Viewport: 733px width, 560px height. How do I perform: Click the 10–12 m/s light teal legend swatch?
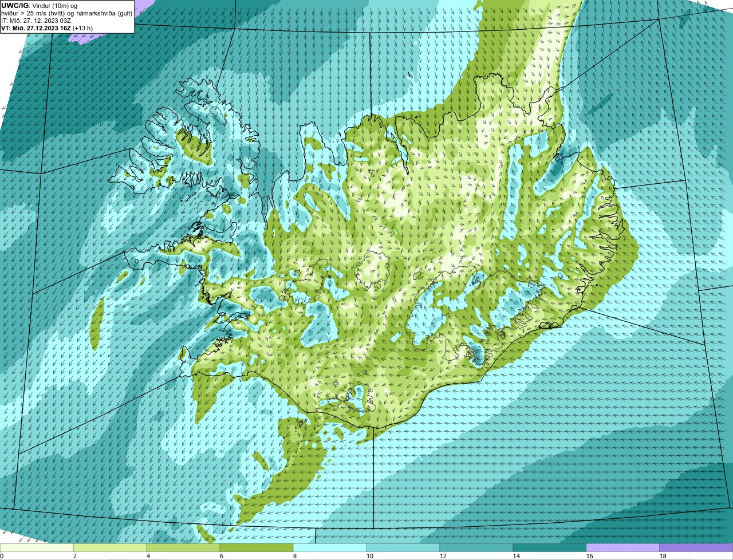404,548
